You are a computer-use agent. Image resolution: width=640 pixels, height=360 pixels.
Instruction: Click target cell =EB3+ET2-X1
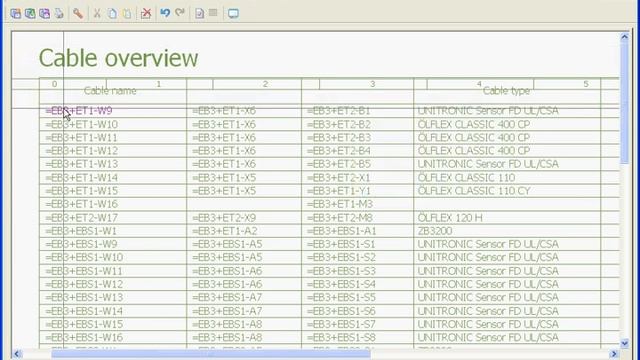click(339, 178)
